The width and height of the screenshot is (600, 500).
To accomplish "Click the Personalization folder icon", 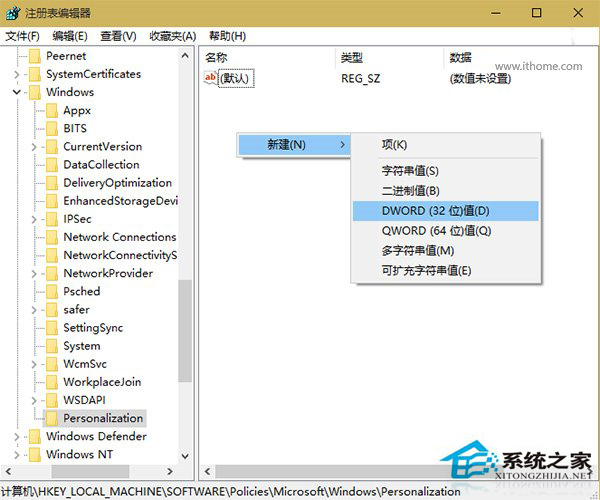I will [x=52, y=418].
